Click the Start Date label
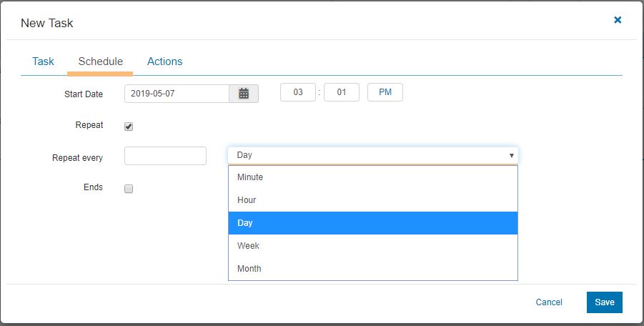The width and height of the screenshot is (644, 326). (84, 94)
